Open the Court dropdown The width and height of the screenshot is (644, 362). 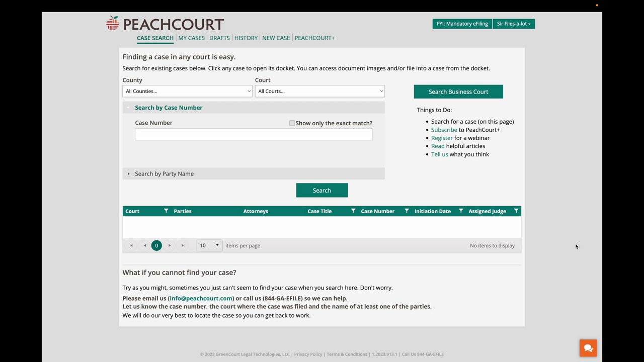320,91
